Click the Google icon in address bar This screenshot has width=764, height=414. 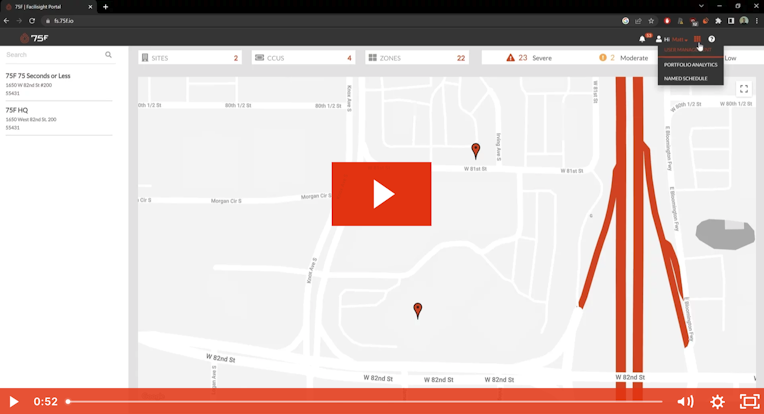(x=625, y=21)
